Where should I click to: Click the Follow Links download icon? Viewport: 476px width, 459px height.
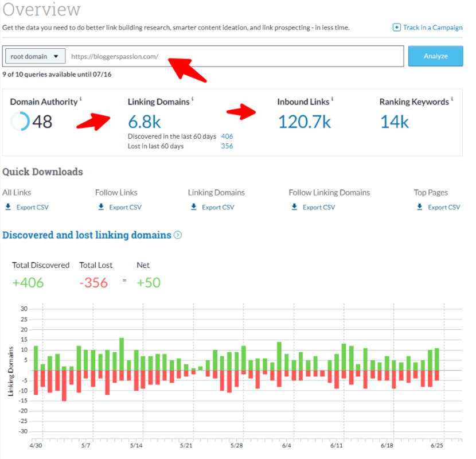[x=100, y=207]
